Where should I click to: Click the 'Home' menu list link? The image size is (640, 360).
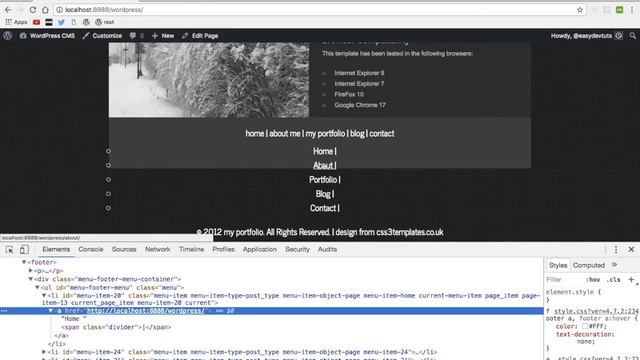pyautogui.click(x=323, y=151)
